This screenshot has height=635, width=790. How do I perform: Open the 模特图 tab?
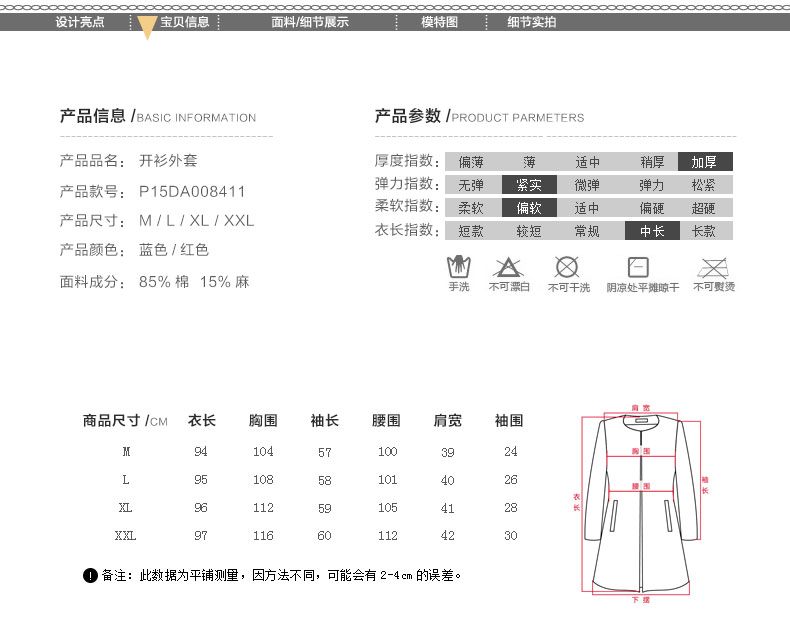(x=439, y=22)
